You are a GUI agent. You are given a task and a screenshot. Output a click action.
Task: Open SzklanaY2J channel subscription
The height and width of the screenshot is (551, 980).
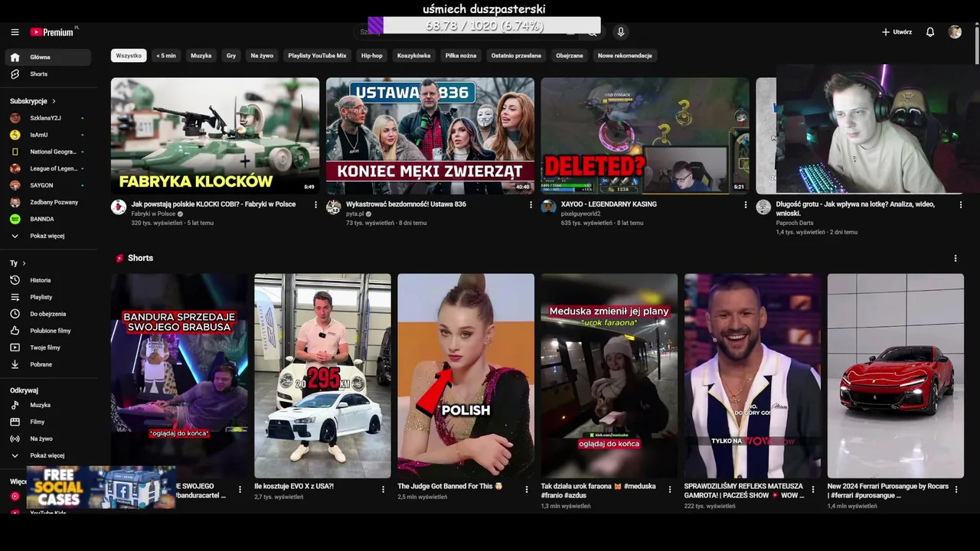tap(48, 118)
